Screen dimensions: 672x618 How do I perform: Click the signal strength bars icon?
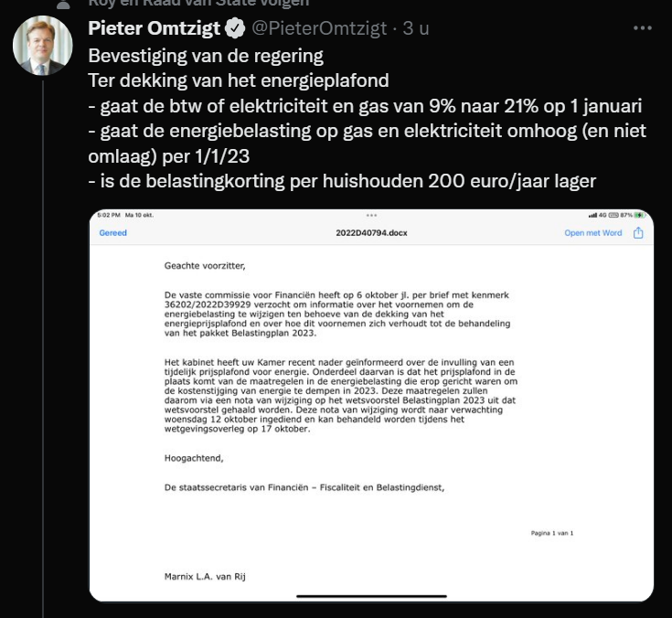click(592, 216)
